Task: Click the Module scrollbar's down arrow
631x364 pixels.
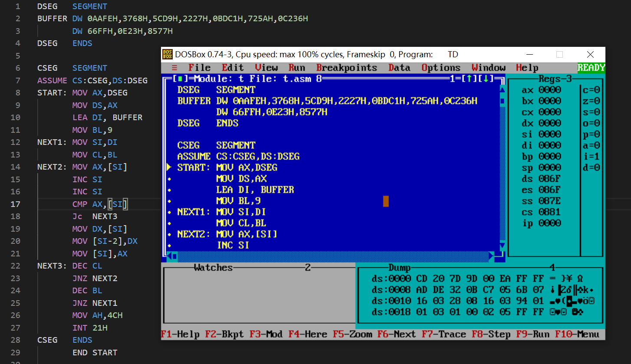Action: 503,246
